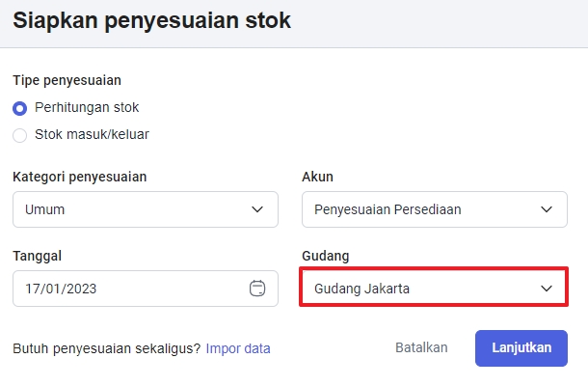Click the chevron arrow in Kategori penyesuaian
The image size is (588, 386).
click(x=257, y=209)
